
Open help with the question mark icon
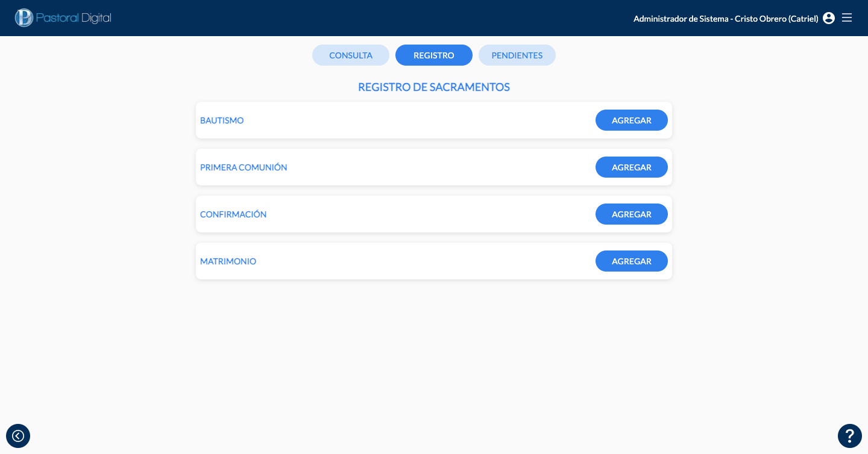pos(850,436)
